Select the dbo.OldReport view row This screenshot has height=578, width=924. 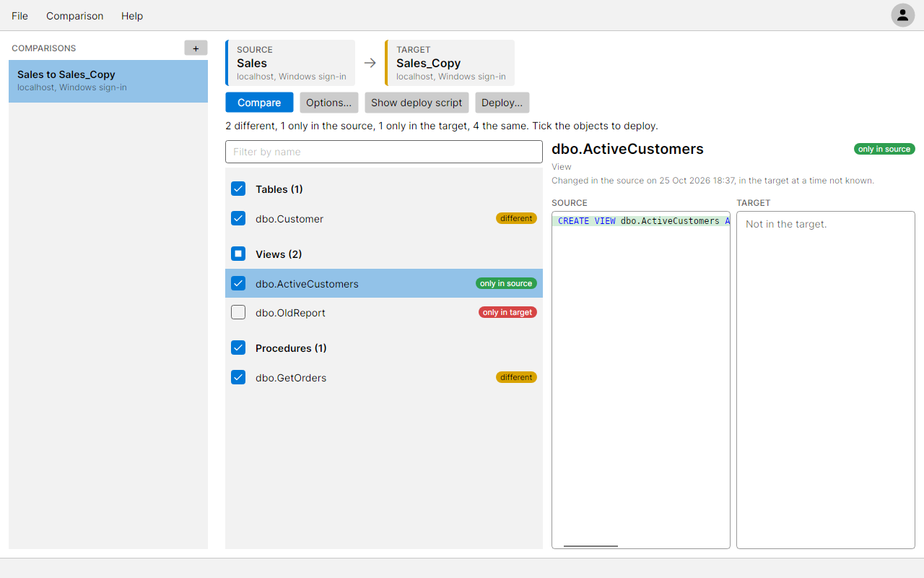coord(384,312)
